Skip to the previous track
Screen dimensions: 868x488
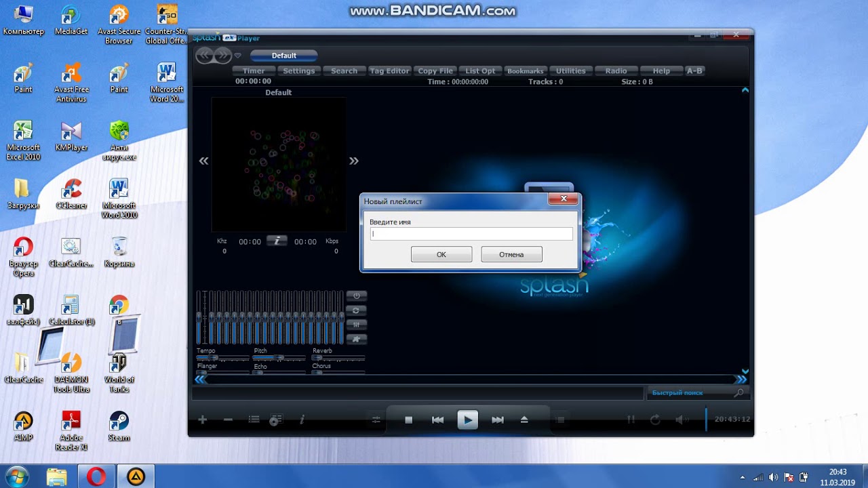(x=437, y=420)
